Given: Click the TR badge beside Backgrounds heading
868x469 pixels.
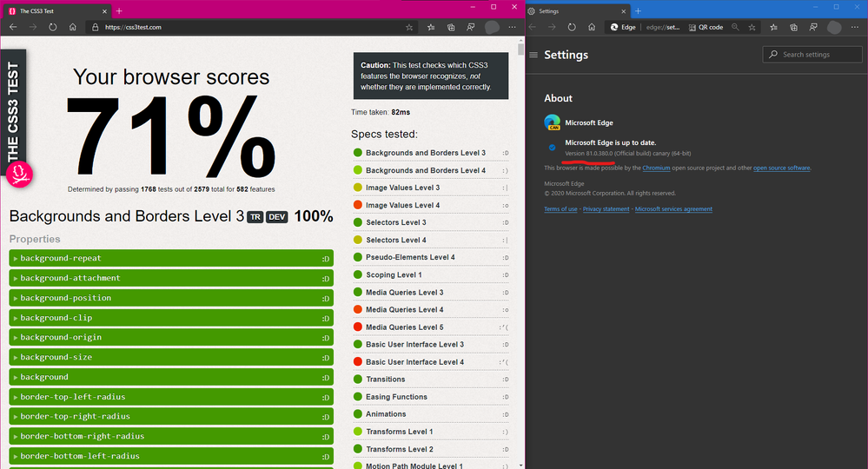Looking at the screenshot, I should pos(255,217).
